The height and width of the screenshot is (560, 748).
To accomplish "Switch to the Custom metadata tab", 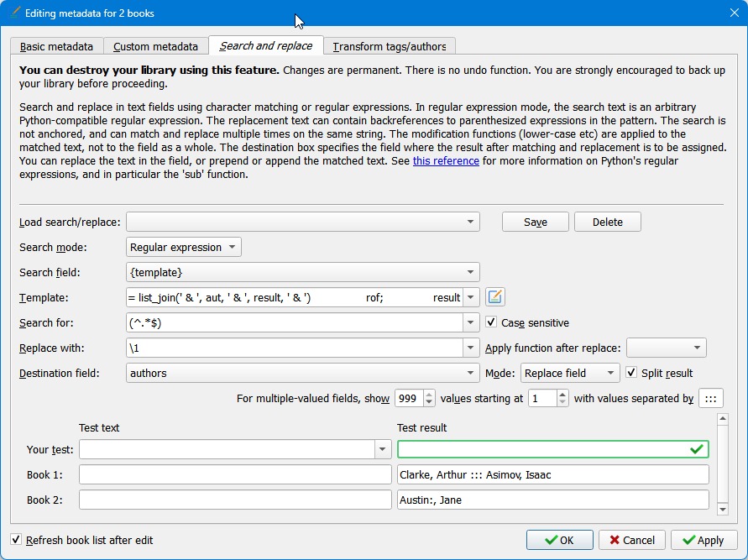I will pyautogui.click(x=155, y=47).
